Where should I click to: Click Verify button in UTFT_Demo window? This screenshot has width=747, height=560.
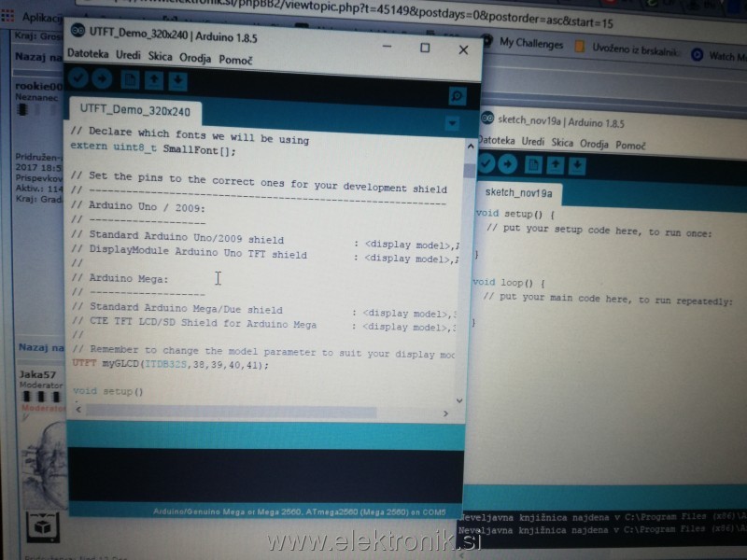click(x=78, y=80)
